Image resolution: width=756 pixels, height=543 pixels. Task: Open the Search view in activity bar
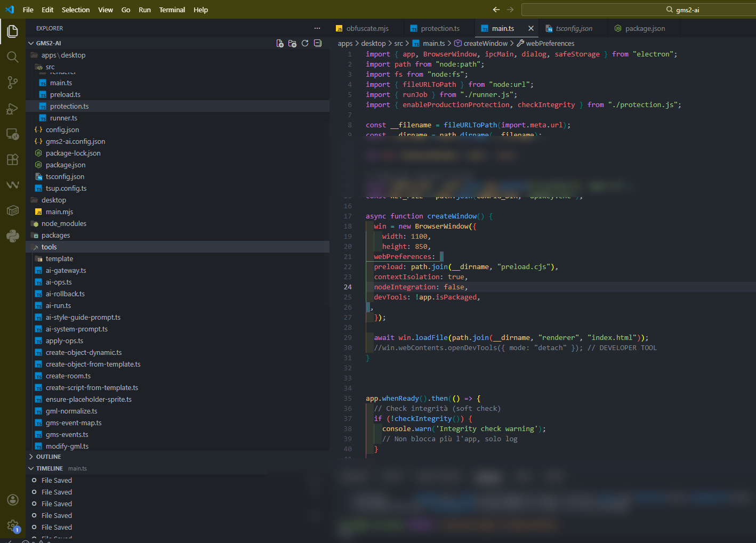point(13,57)
